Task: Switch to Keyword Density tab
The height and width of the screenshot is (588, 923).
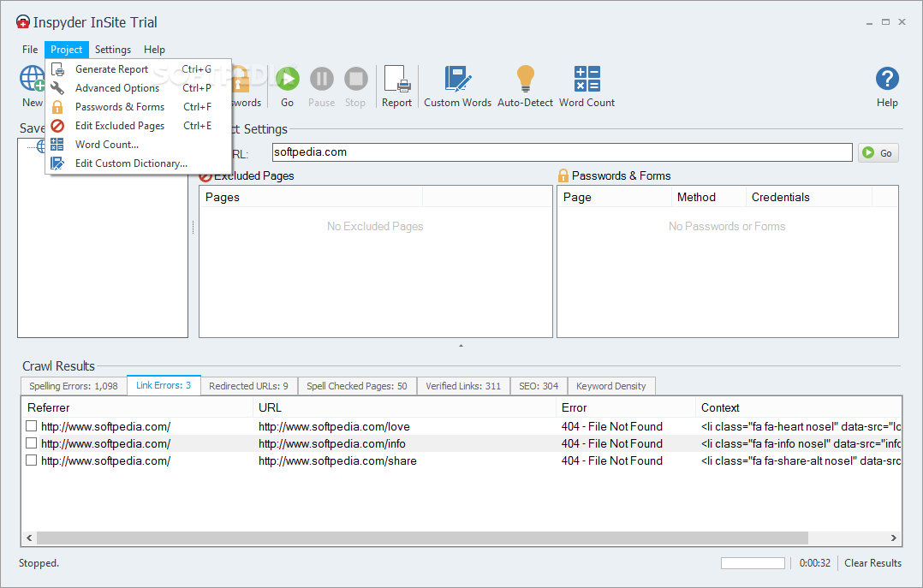Action: (611, 386)
